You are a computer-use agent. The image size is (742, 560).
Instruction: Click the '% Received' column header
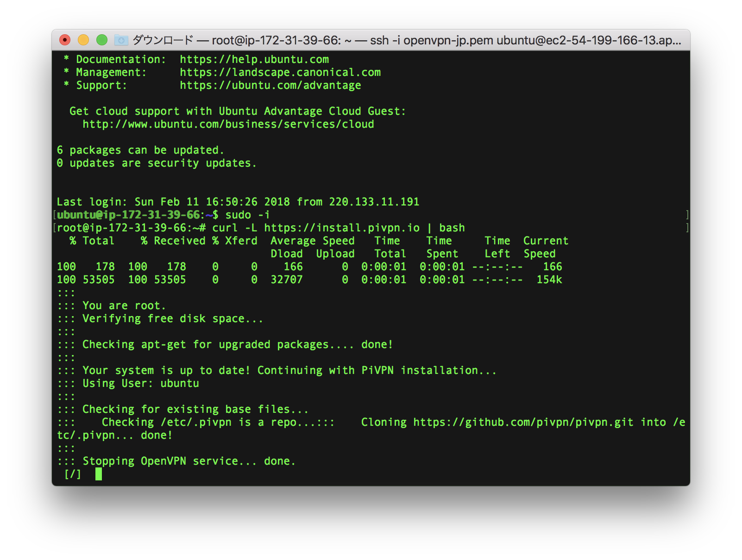click(173, 241)
